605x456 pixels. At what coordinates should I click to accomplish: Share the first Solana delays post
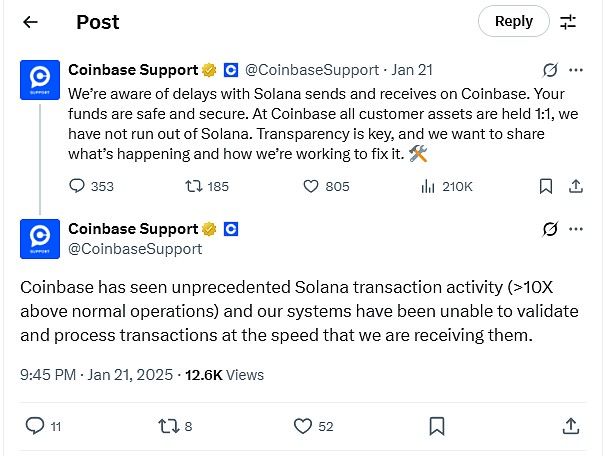(575, 186)
